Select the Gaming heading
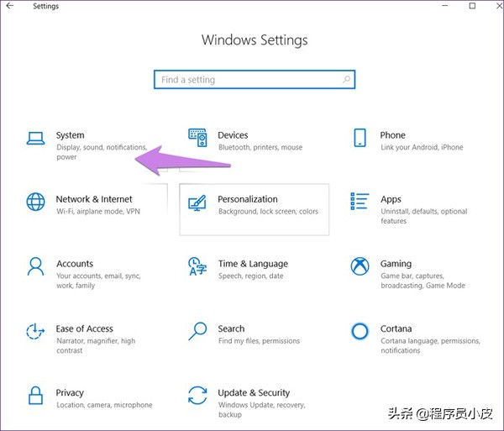Screen dimensions: 504x431 (x=396, y=264)
